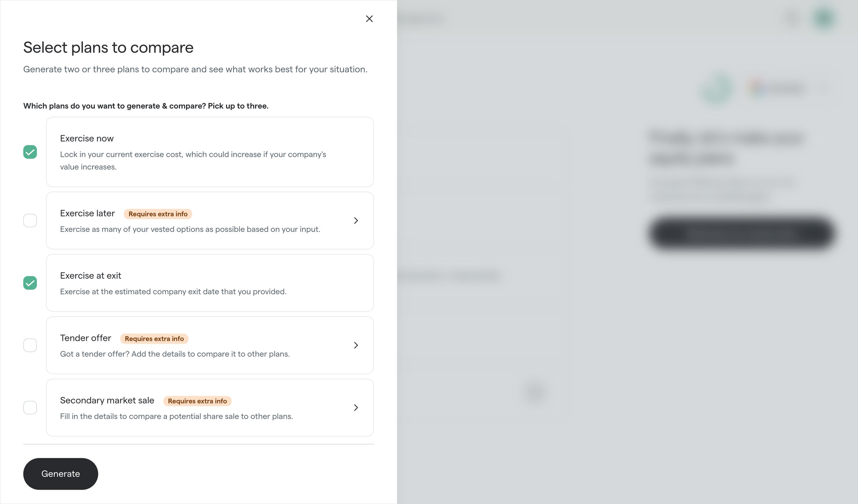Click the Secondary market sale title

coord(107,400)
